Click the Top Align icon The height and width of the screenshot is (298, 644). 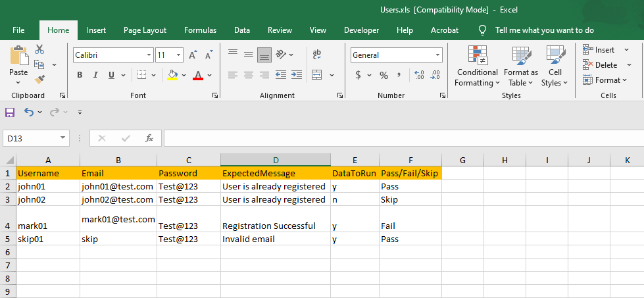pos(233,53)
